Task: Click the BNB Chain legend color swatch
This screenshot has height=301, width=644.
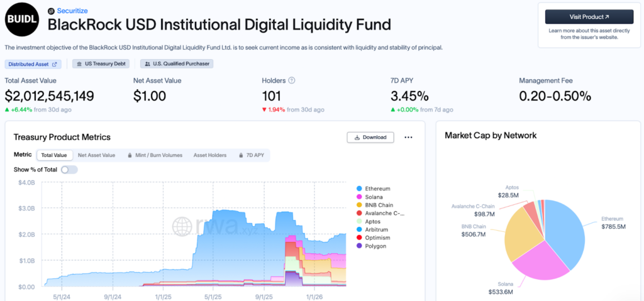Action: 359,205
